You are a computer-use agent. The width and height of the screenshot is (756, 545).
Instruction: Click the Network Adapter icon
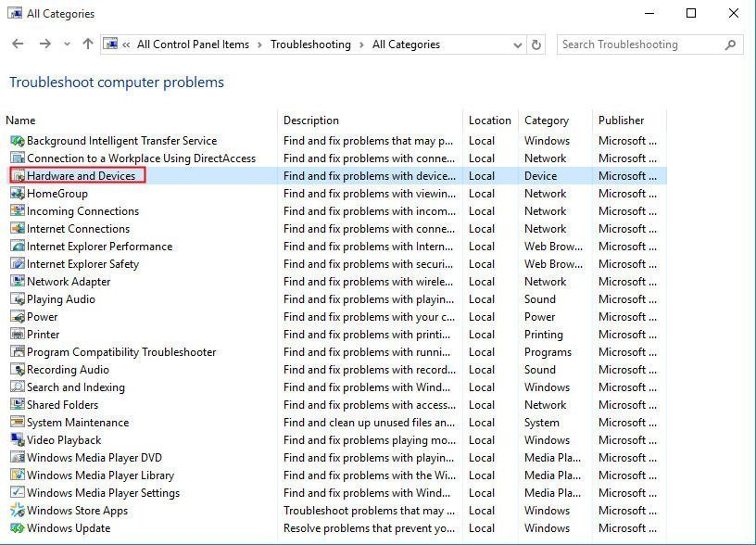pyautogui.click(x=18, y=282)
